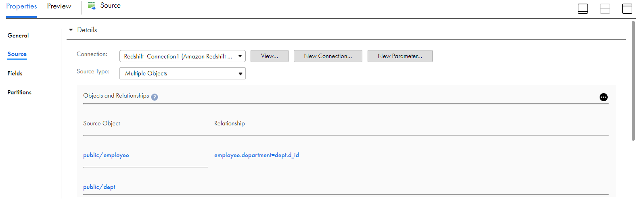Click the View... connection button
Viewport: 644px width, 204px height.
270,56
